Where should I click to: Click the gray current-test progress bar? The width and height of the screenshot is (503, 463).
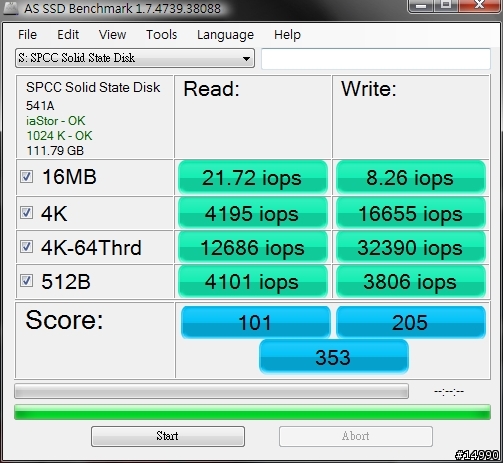point(211,391)
